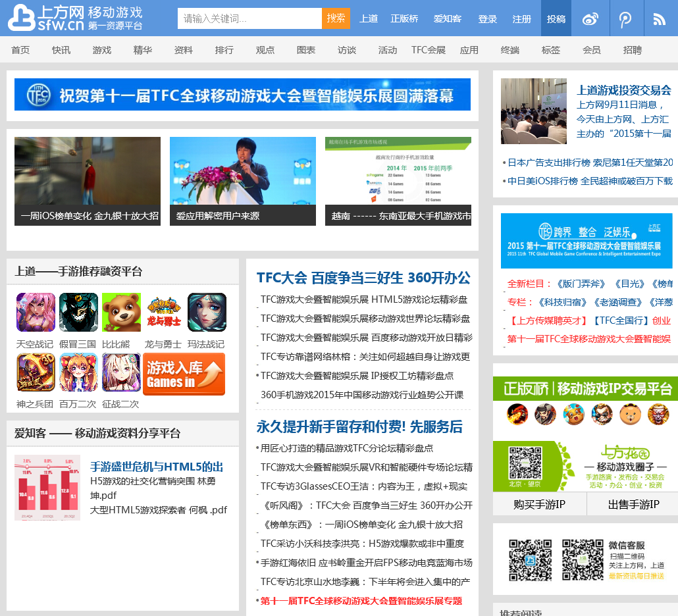Open the TFC会展 nav tab
Image resolution: width=678 pixels, height=616 pixels.
[x=428, y=50]
